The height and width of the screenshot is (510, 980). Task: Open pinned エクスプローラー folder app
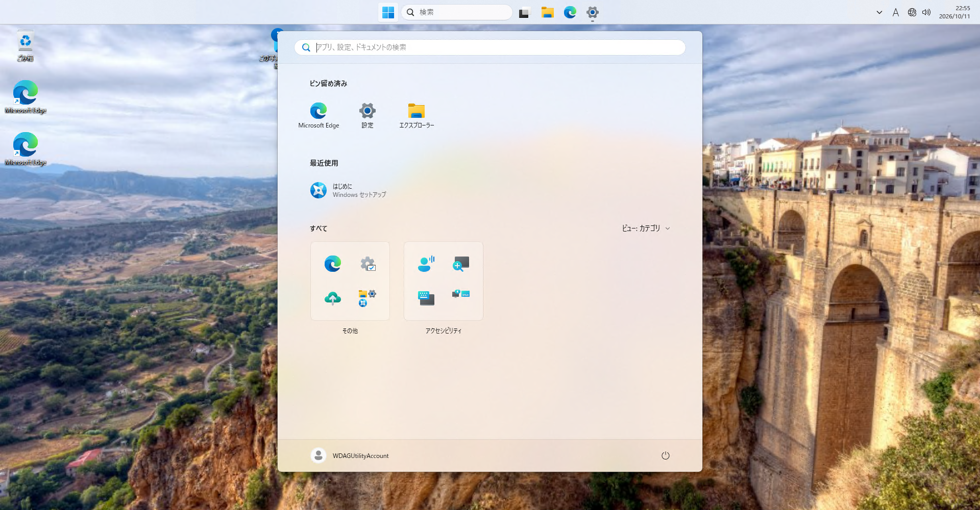pos(416,116)
